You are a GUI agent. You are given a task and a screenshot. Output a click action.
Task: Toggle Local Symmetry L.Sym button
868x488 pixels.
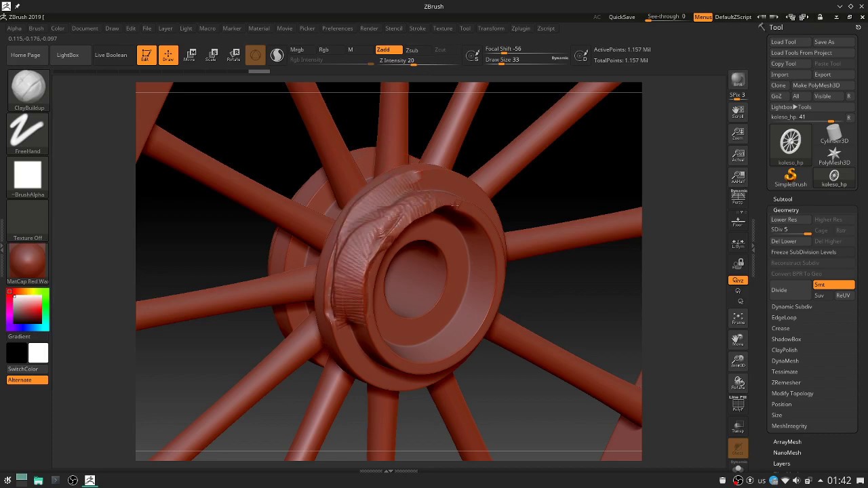pos(738,243)
